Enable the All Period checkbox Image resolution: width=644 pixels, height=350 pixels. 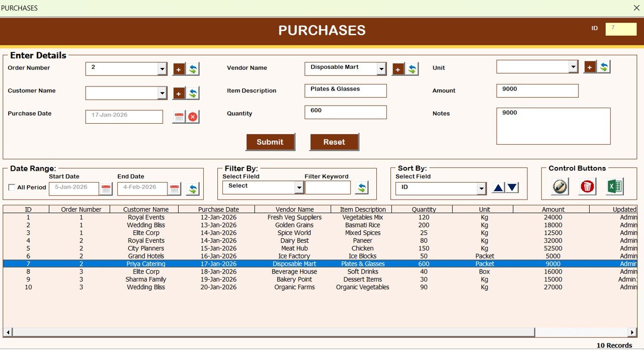(x=12, y=188)
